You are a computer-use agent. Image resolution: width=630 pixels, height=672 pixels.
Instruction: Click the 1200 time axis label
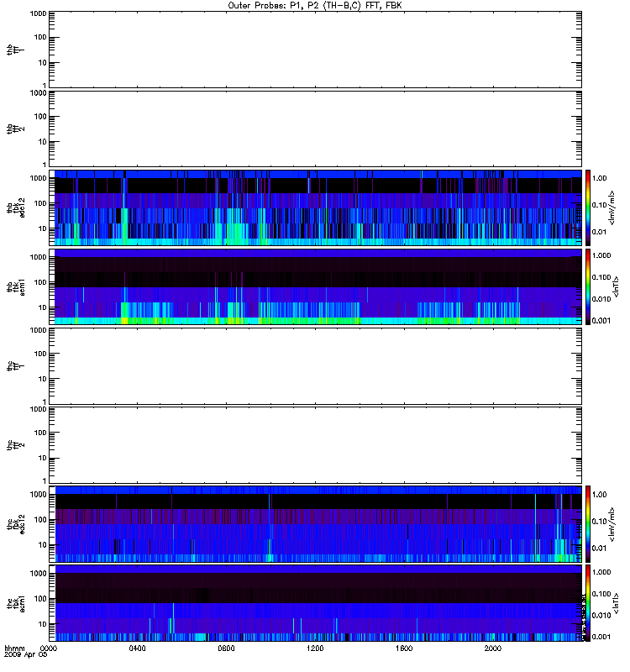[315, 648]
